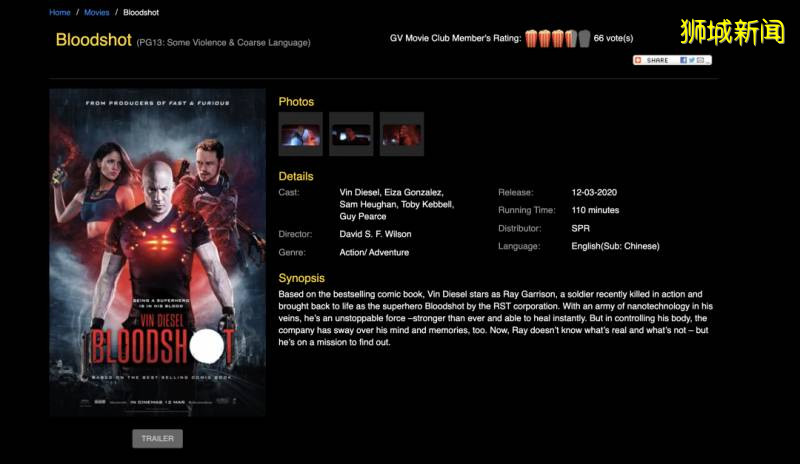Viewport: 800px width, 464px height.
Task: Click the fifth grey popcorn rating icon
Action: (584, 39)
